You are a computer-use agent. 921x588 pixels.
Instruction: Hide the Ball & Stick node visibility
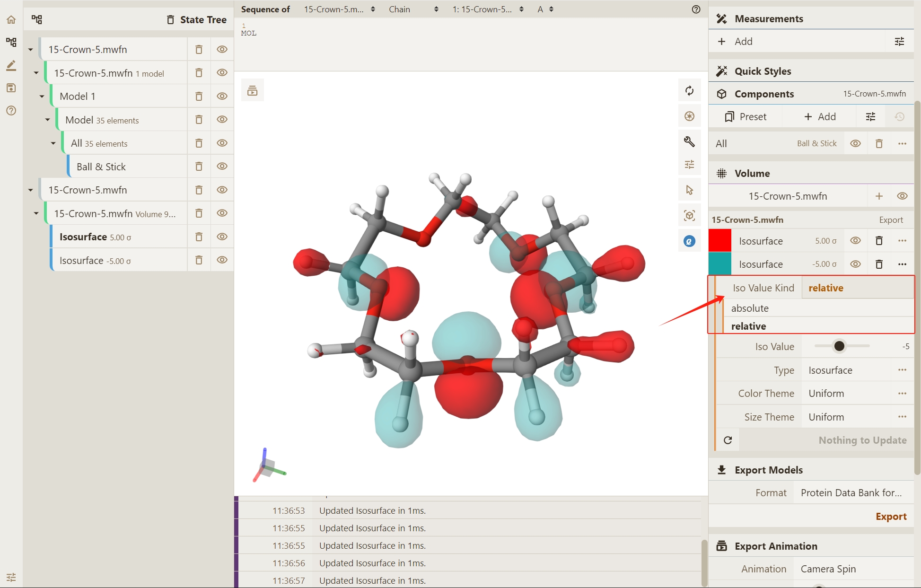222,167
